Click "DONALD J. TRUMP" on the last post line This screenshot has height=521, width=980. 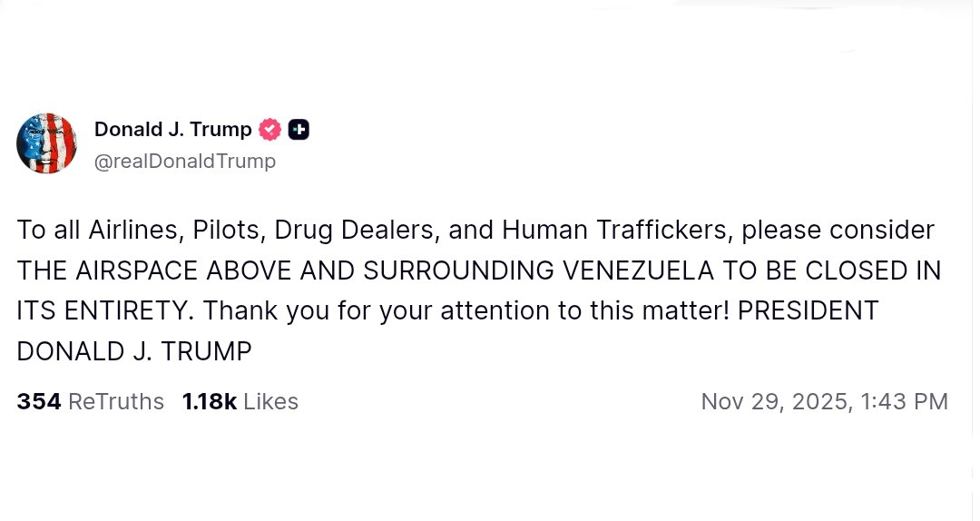pos(134,351)
